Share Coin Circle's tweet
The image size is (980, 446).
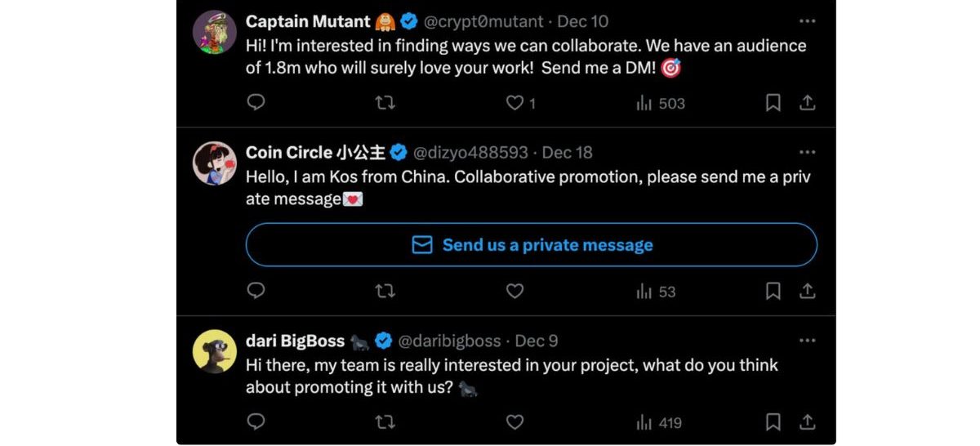point(807,291)
